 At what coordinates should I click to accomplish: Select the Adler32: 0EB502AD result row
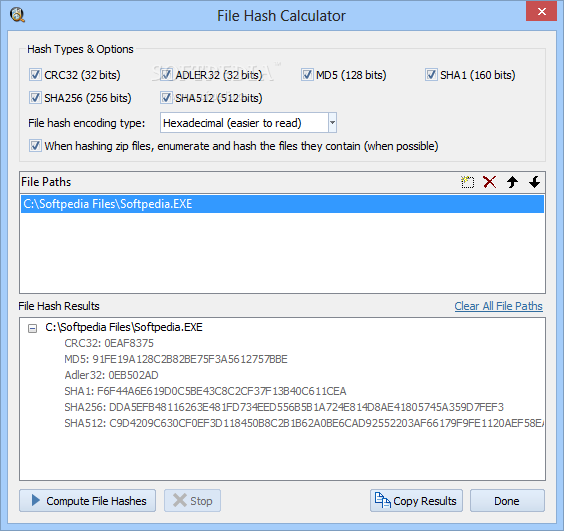click(x=112, y=375)
